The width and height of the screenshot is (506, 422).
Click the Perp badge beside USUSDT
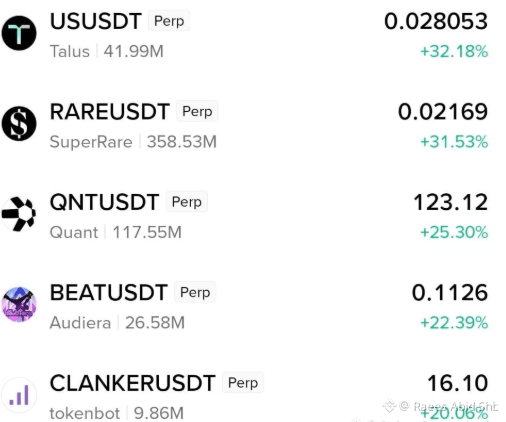(169, 21)
